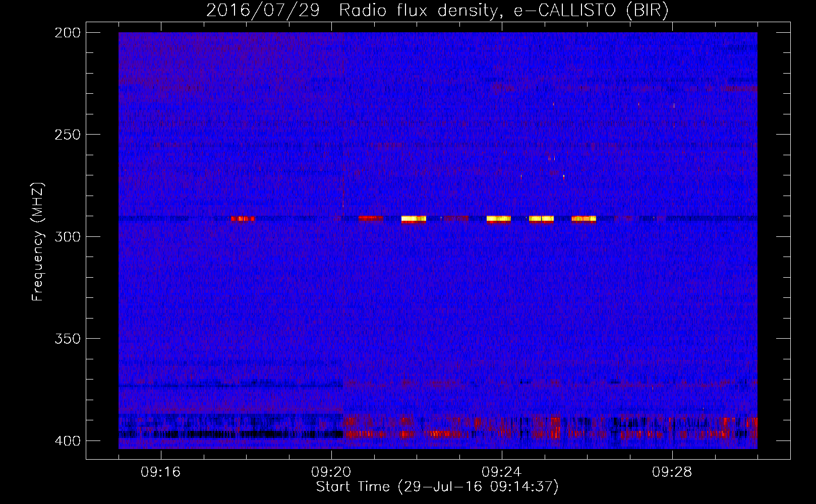Click the 09:24 time tick label
Screen dimensions: 816x504
tap(502, 472)
